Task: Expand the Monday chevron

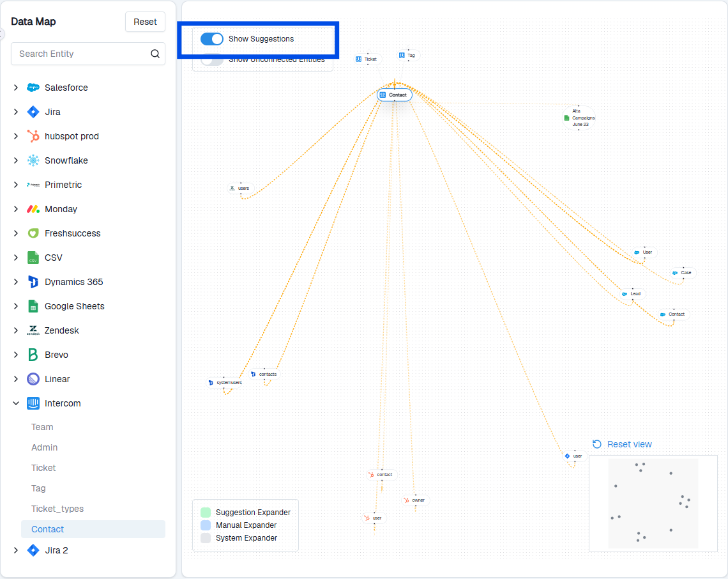Action: pyautogui.click(x=16, y=209)
